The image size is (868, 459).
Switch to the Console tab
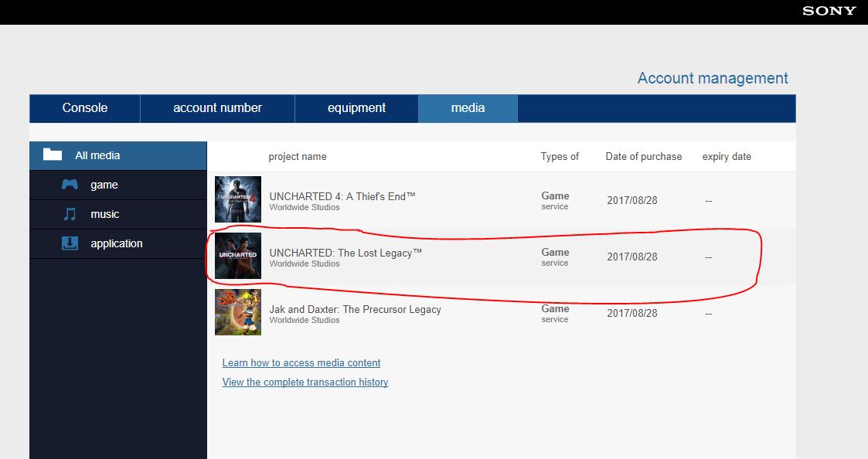coord(85,108)
